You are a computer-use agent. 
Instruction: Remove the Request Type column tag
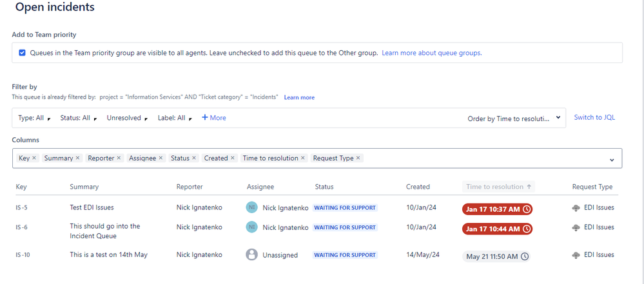click(358, 158)
